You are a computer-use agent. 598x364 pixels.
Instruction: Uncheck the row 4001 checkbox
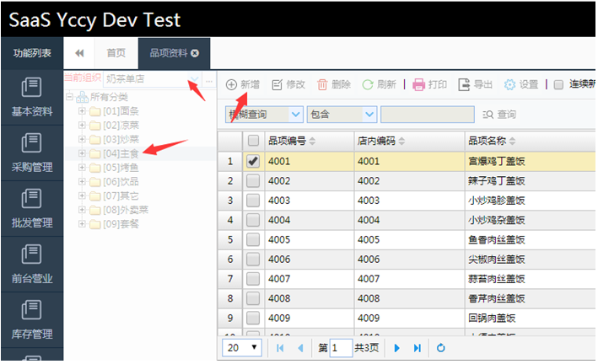point(253,161)
